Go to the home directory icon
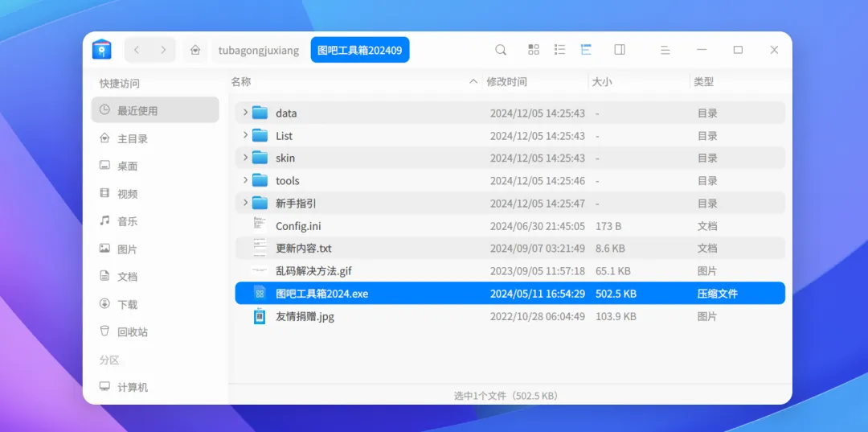The width and height of the screenshot is (868, 432). (194, 50)
